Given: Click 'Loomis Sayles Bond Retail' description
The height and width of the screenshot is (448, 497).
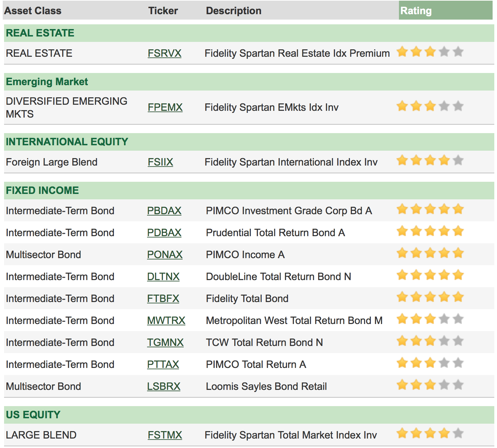Looking at the screenshot, I should [x=266, y=387].
